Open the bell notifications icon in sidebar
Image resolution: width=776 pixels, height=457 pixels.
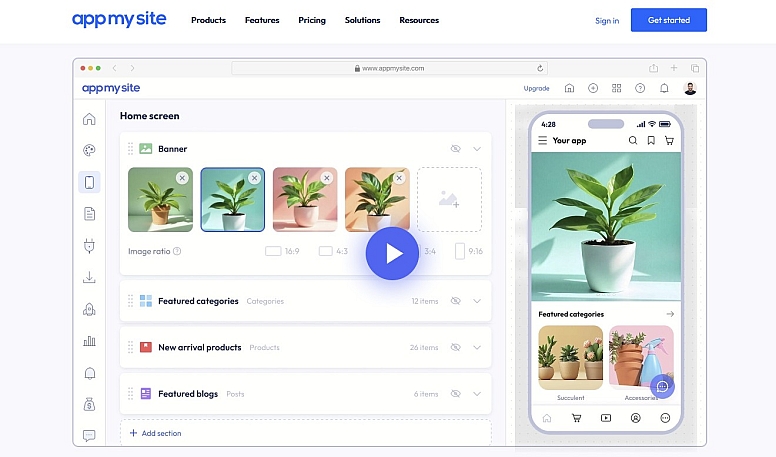tap(90, 373)
